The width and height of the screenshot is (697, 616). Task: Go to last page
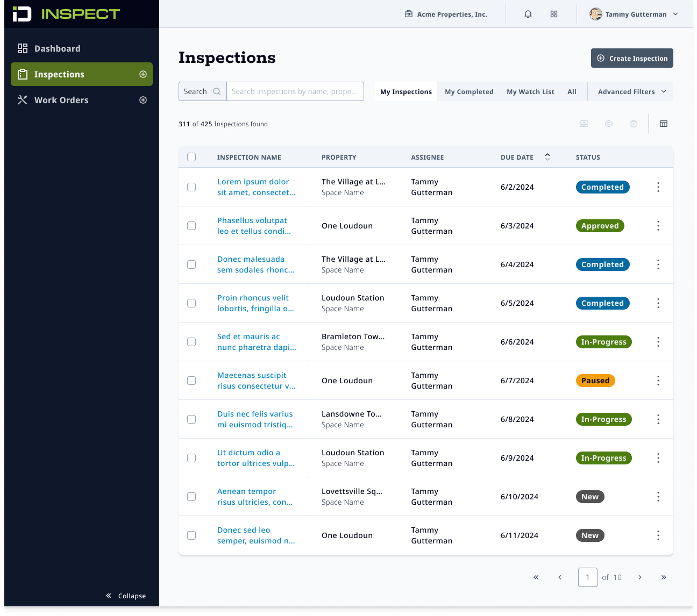[x=664, y=577]
